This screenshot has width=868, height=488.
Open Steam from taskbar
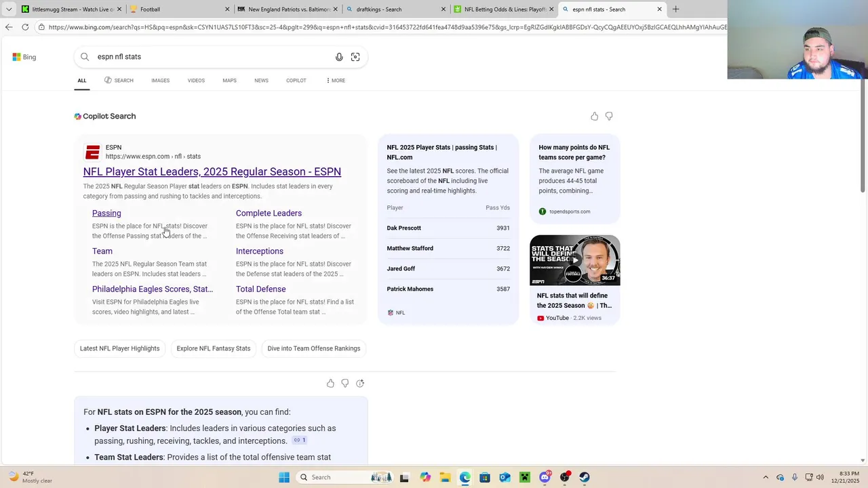point(585,477)
